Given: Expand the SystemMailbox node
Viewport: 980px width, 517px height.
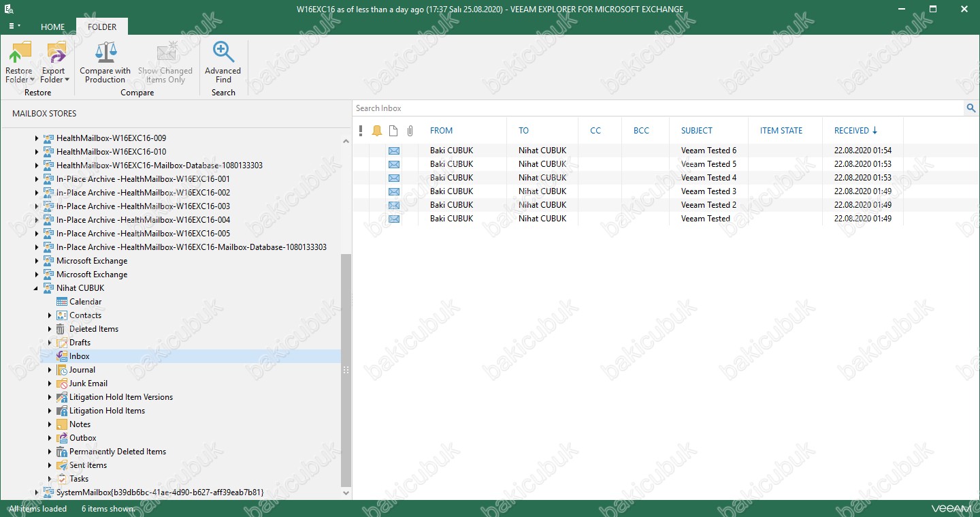Looking at the screenshot, I should click(x=37, y=492).
